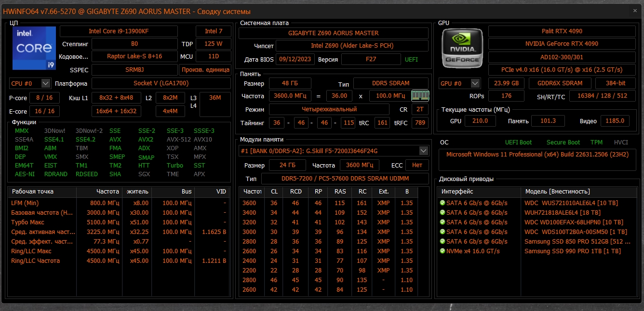
Task: Click the 36M L3 cache field
Action: coord(215,104)
